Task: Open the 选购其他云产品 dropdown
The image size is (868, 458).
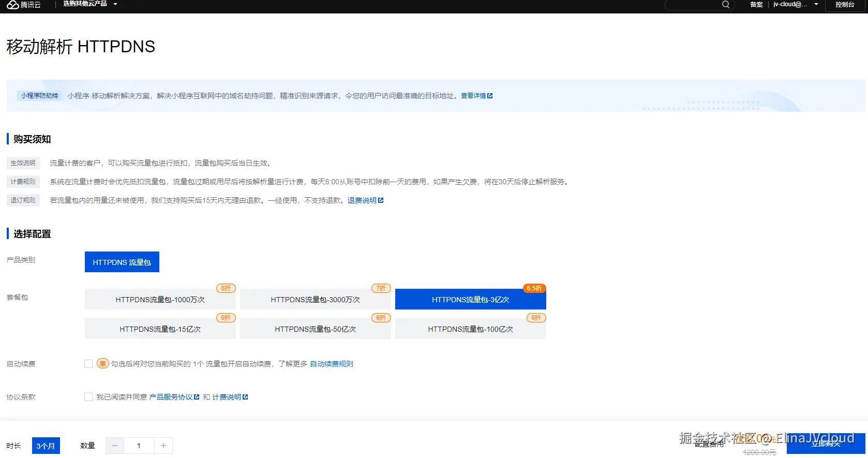Action: click(x=90, y=4)
